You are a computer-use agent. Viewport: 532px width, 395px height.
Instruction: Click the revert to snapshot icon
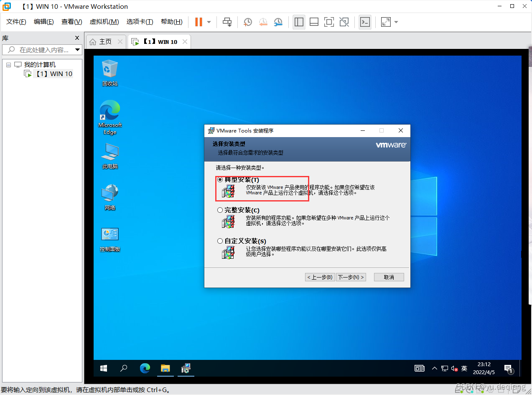point(263,22)
